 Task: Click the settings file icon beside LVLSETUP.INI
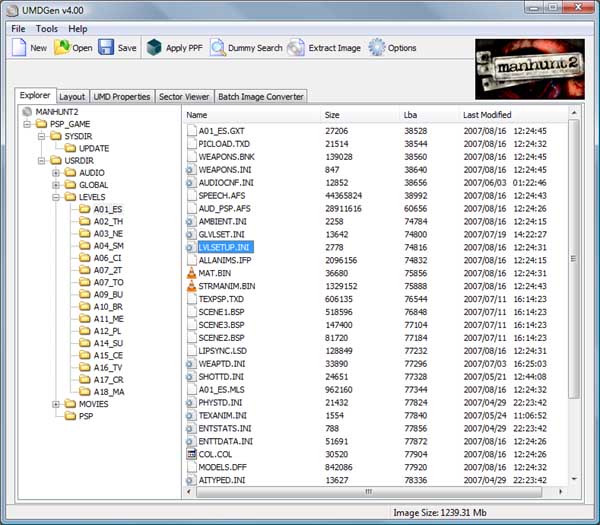point(191,247)
